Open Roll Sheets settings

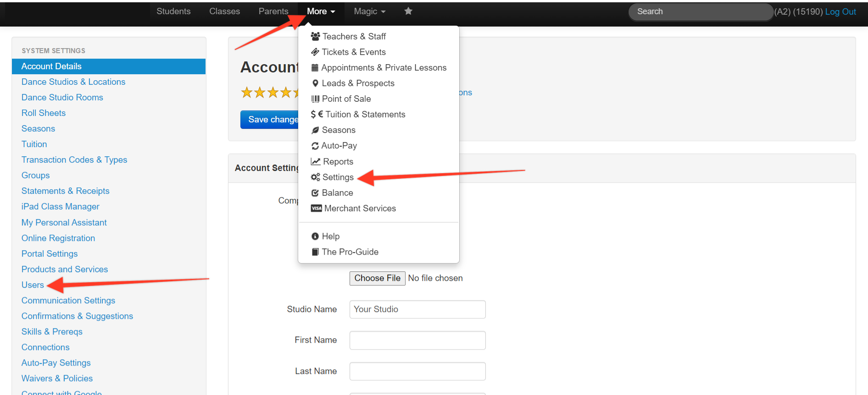[44, 113]
